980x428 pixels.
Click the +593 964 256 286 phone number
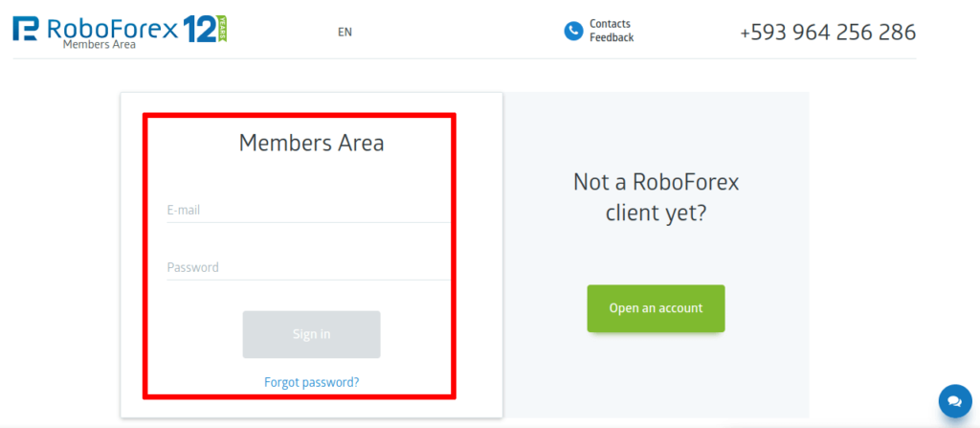(x=828, y=32)
